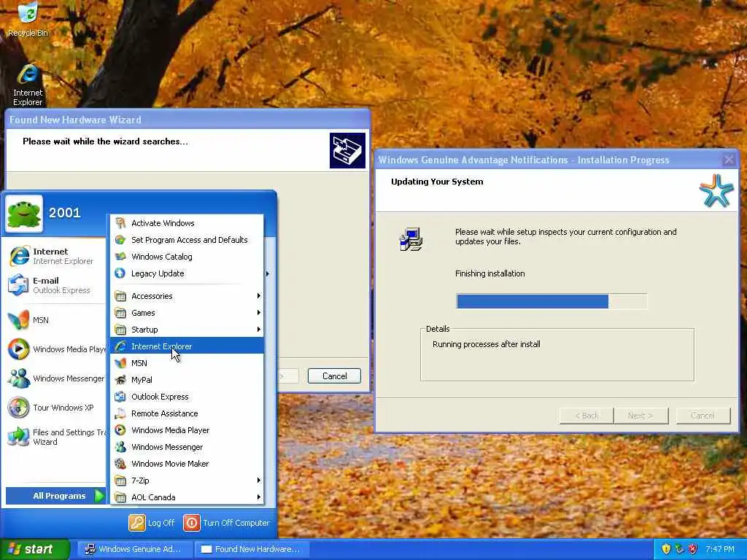Screen dimensions: 747x560
Task: Expand the Accessories submenu
Action: [x=187, y=296]
